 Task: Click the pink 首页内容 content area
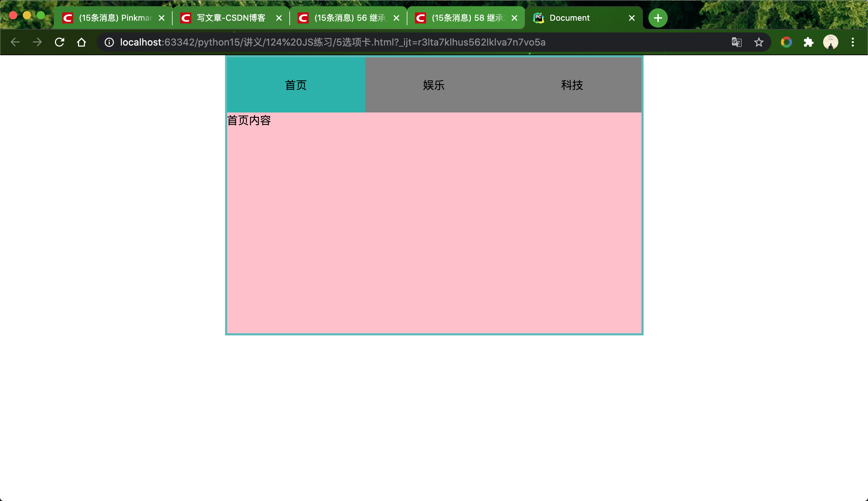[434, 224]
